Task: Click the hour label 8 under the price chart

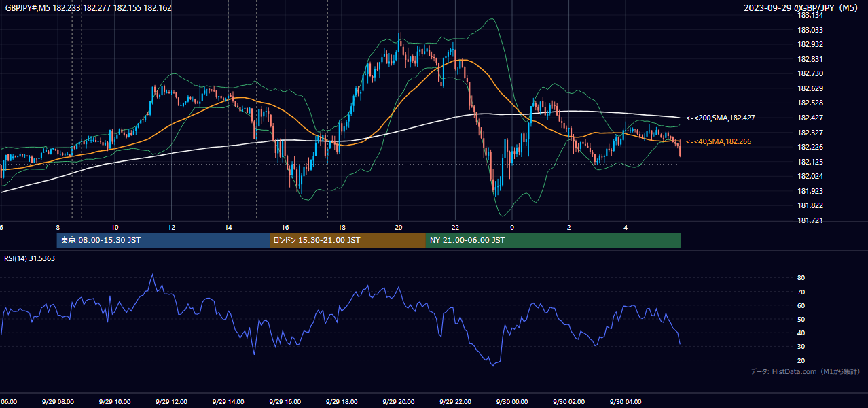Action: (x=58, y=227)
